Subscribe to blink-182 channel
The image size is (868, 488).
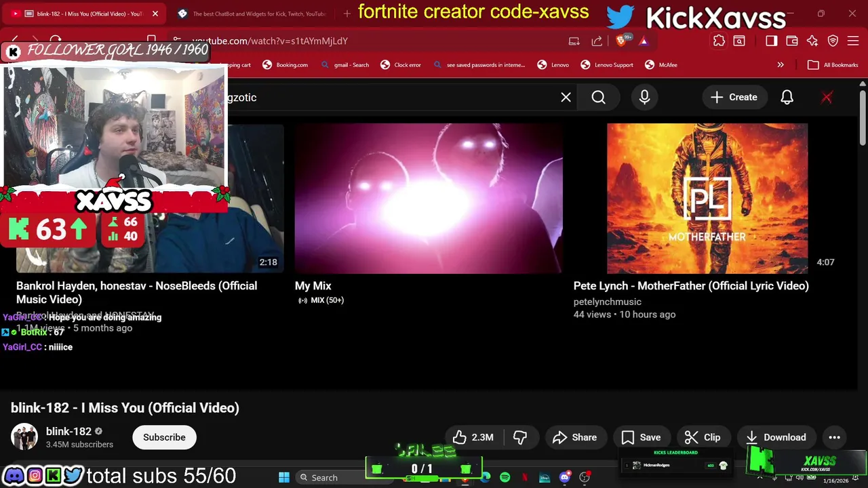click(164, 437)
